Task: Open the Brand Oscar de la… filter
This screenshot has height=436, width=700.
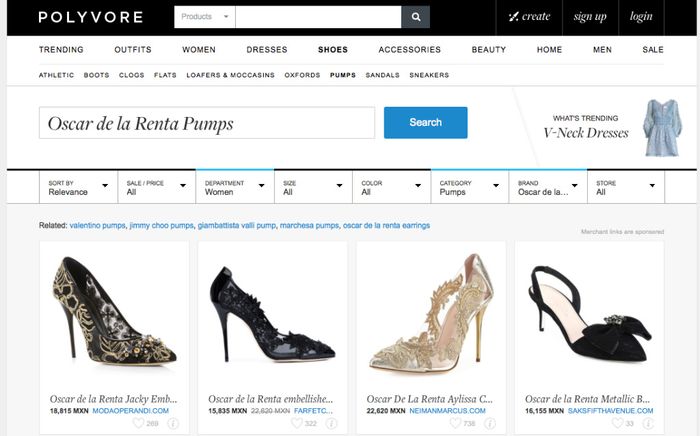Action: coord(548,187)
